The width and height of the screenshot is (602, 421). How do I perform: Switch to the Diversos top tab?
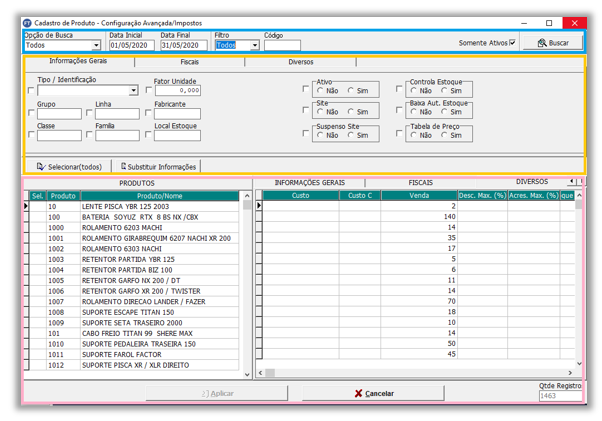[x=301, y=62]
